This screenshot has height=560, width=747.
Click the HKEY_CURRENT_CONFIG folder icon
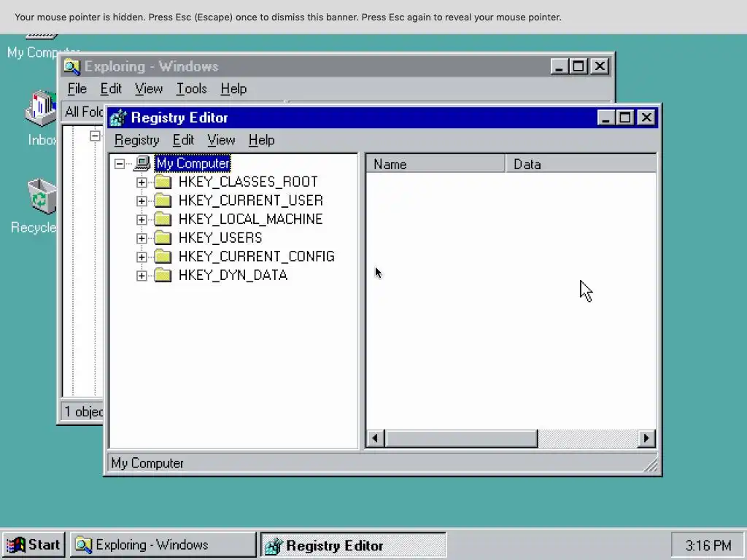163,257
